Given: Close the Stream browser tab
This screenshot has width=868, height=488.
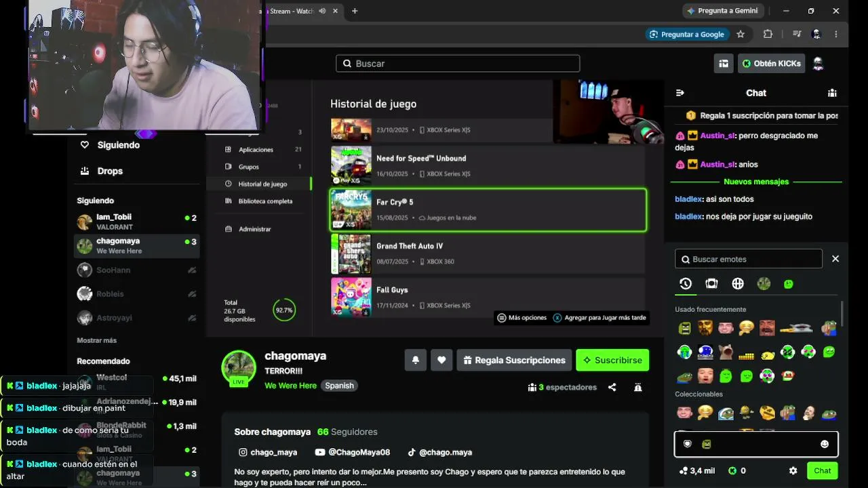Looking at the screenshot, I should coord(336,11).
